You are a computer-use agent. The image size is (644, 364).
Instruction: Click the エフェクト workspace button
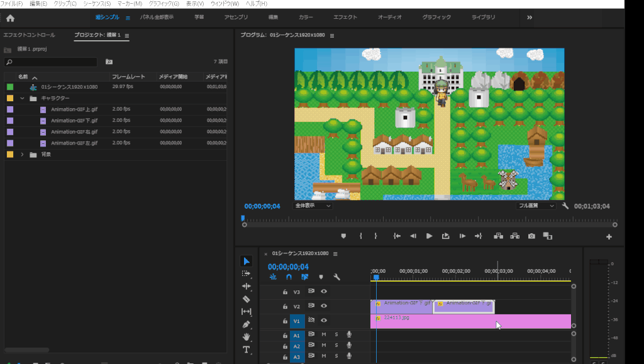click(345, 18)
